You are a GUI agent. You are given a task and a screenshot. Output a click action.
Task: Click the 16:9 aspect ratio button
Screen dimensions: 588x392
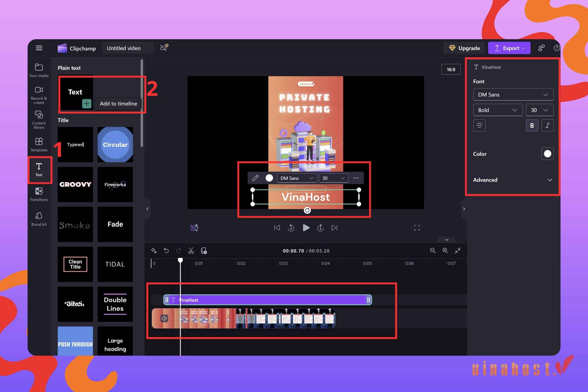(x=451, y=70)
